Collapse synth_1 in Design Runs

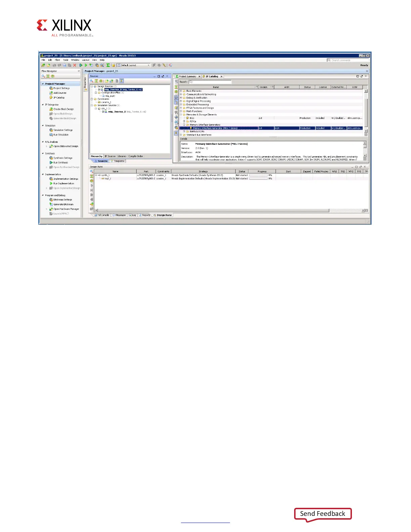tap(96, 175)
